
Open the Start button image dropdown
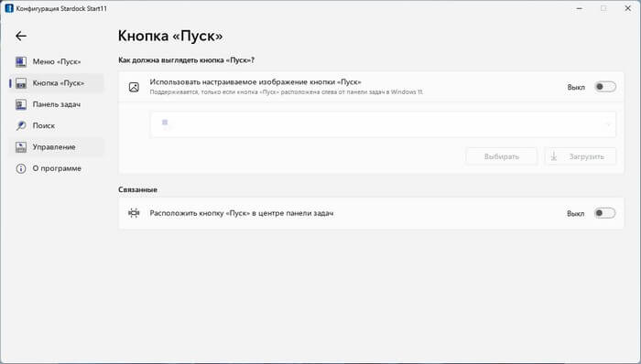[383, 124]
